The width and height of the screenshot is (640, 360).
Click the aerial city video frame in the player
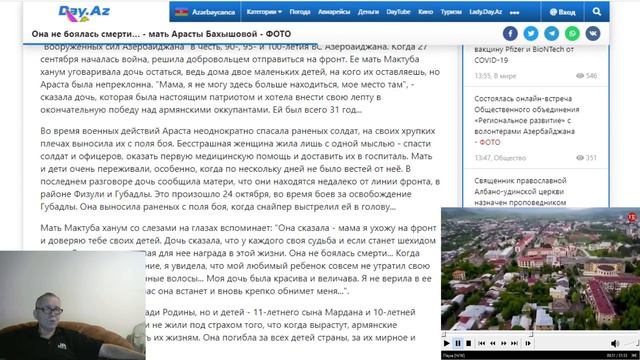[x=540, y=269]
